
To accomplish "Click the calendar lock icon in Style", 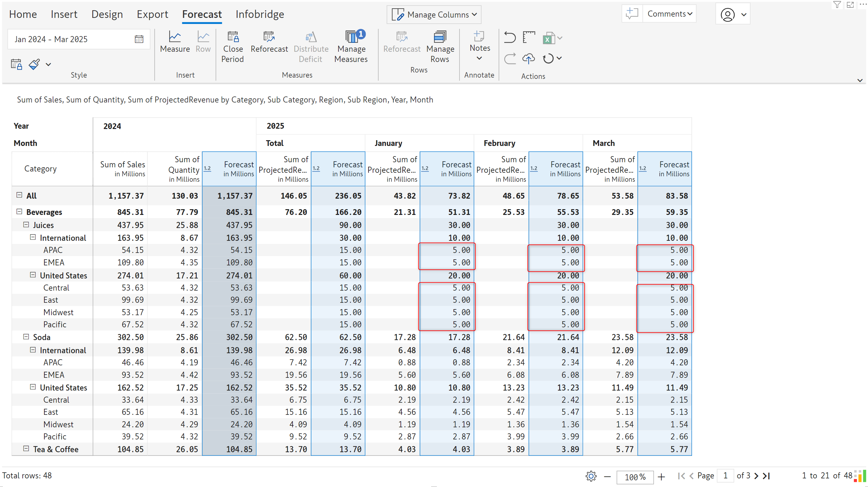I will (16, 64).
